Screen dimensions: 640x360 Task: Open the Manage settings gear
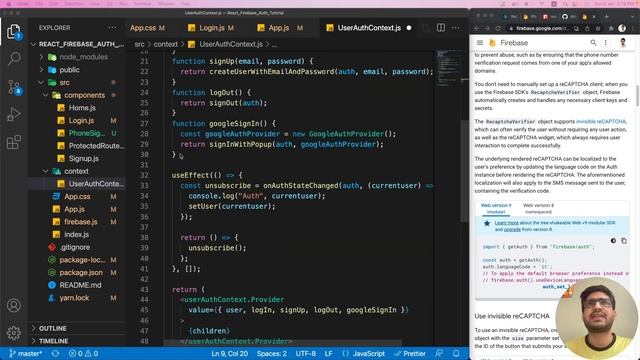(14, 333)
